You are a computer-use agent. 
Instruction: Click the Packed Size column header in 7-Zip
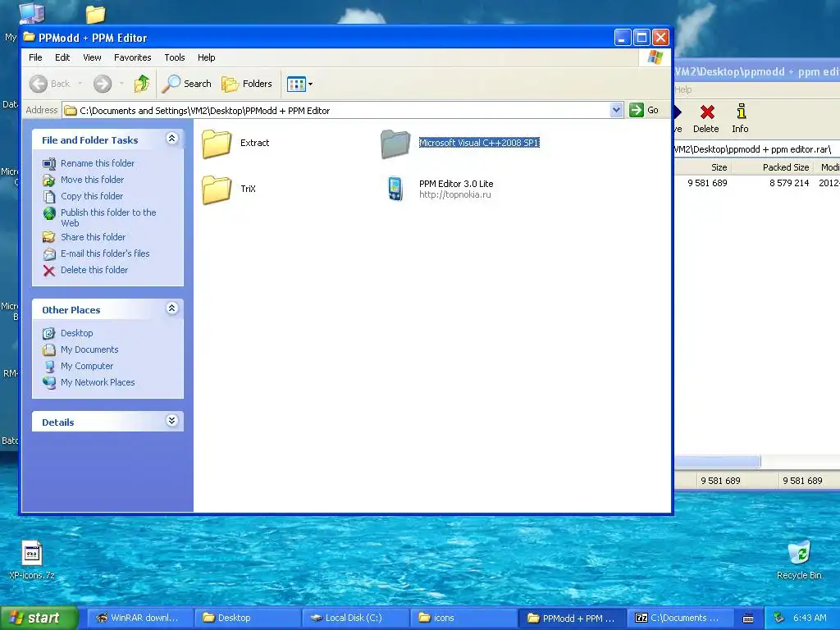(x=773, y=167)
